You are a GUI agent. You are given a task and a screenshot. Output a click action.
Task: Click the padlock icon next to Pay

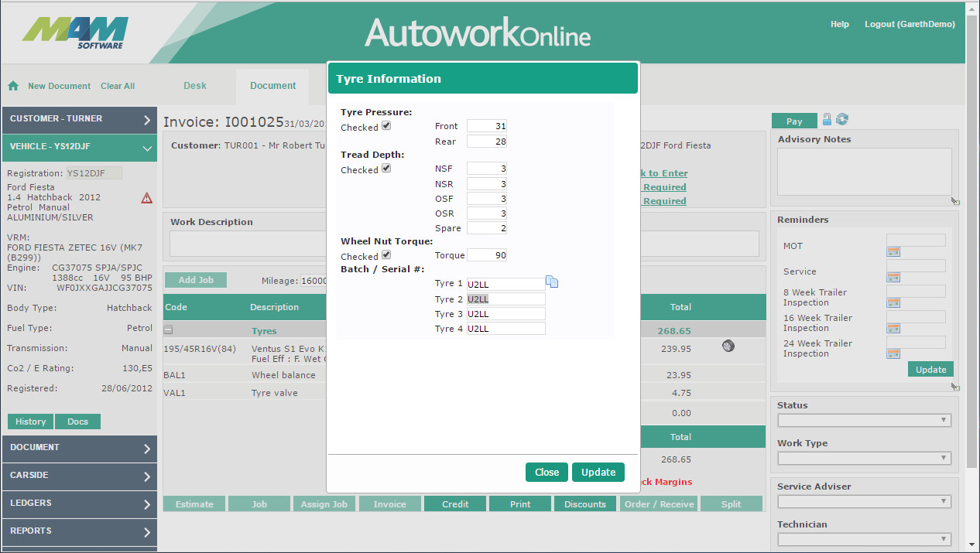pos(827,119)
